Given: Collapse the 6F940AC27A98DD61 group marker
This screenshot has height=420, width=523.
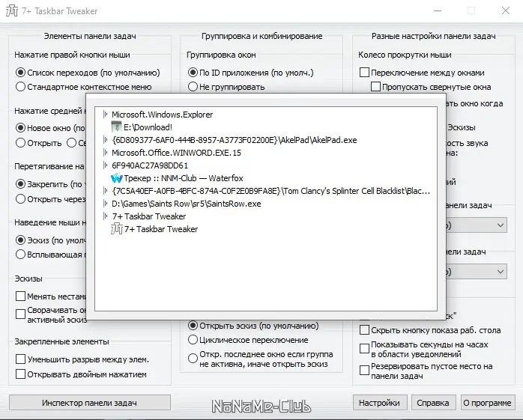Looking at the screenshot, I should pyautogui.click(x=106, y=165).
